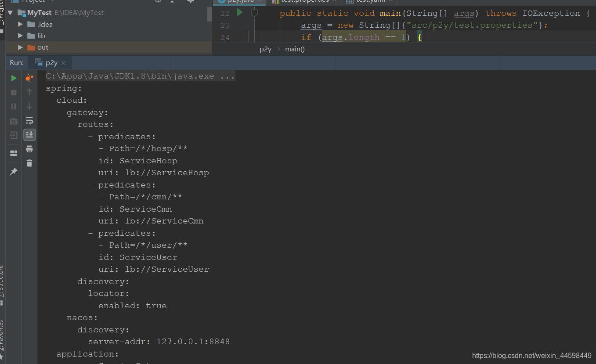The width and height of the screenshot is (596, 364).
Task: Pin the Run tab with pin icon
Action: [x=14, y=172]
